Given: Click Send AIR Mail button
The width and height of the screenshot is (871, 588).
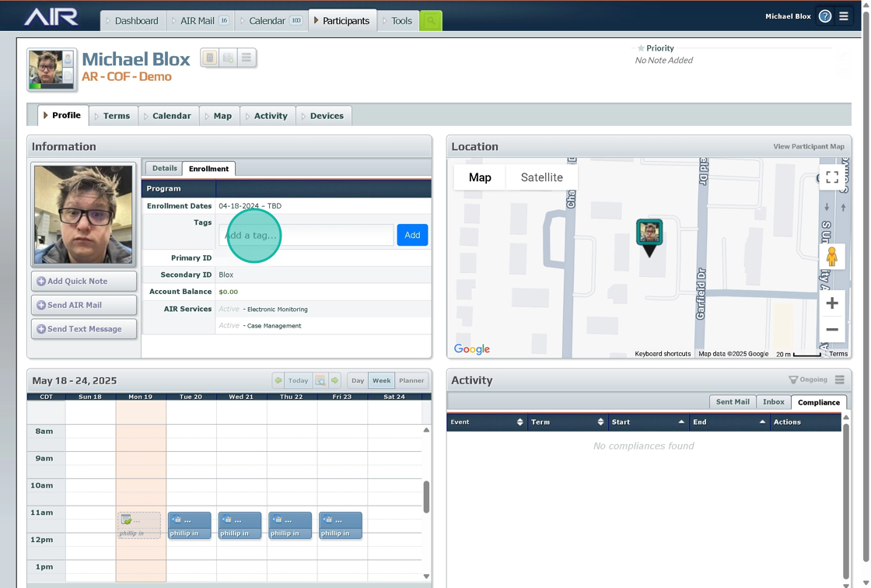Looking at the screenshot, I should (84, 305).
